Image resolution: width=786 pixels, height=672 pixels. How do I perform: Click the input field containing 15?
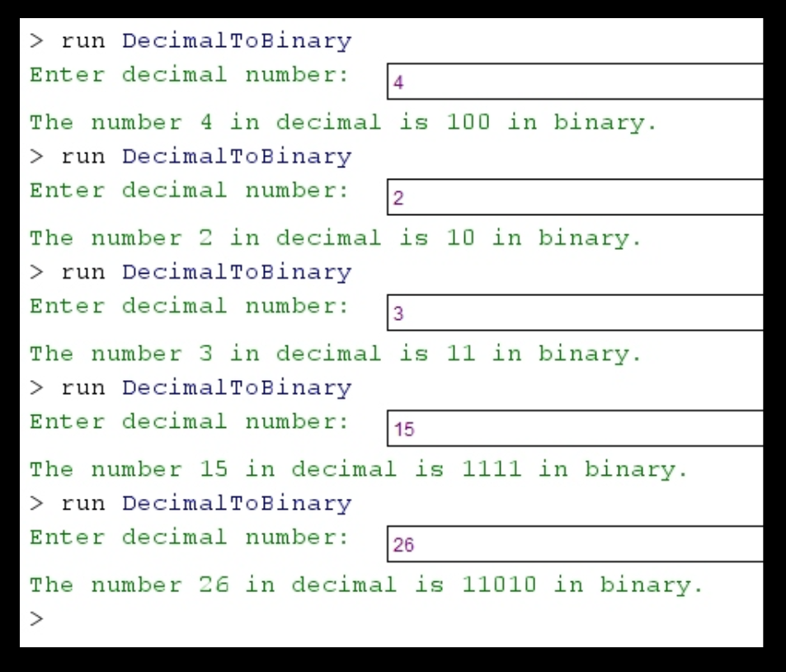[x=575, y=429]
